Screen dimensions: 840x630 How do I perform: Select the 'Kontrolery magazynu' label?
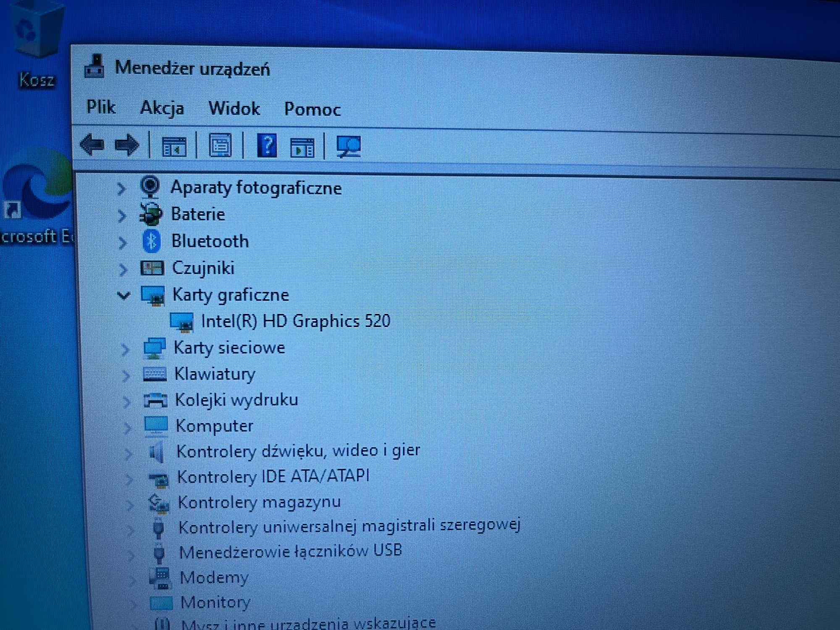(x=259, y=502)
